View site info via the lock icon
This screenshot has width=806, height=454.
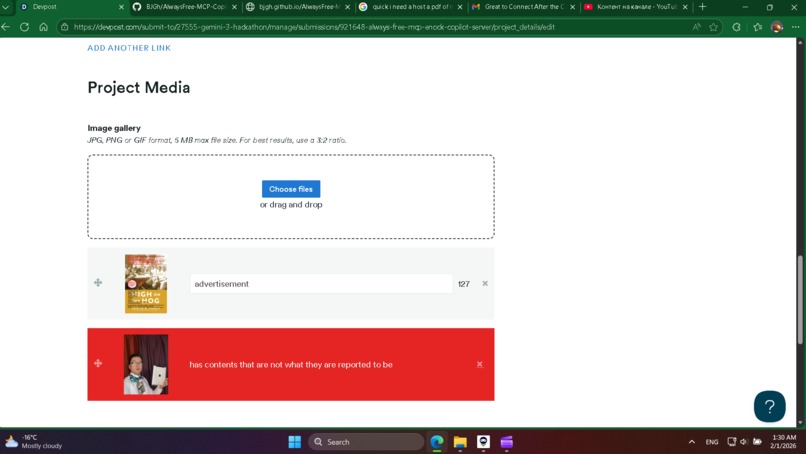click(65, 27)
